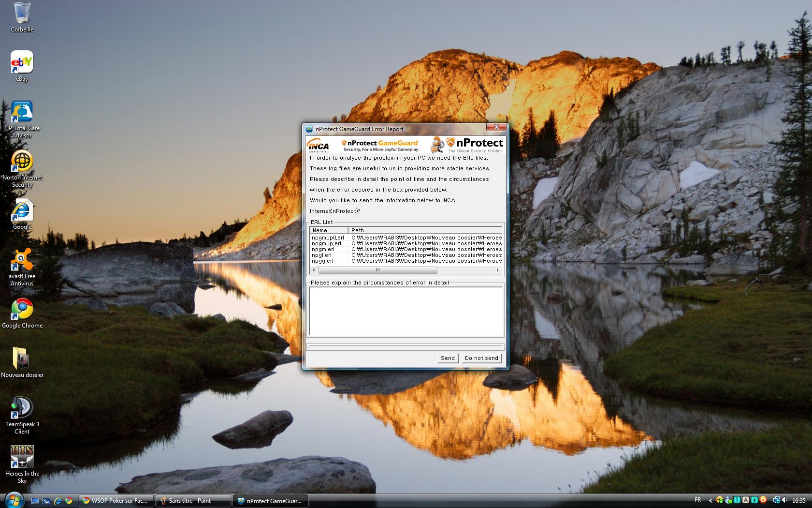Click the Do not send button
The height and width of the screenshot is (508, 812).
481,358
